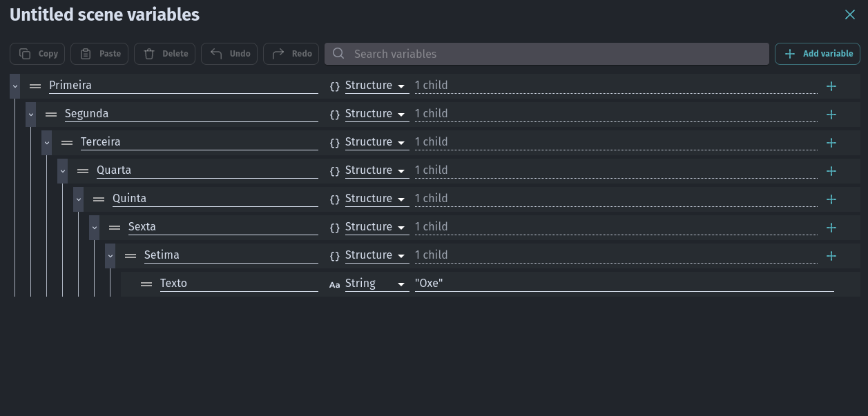The height and width of the screenshot is (416, 868).
Task: Grab the drag handle of Primeira
Action: (x=35, y=86)
